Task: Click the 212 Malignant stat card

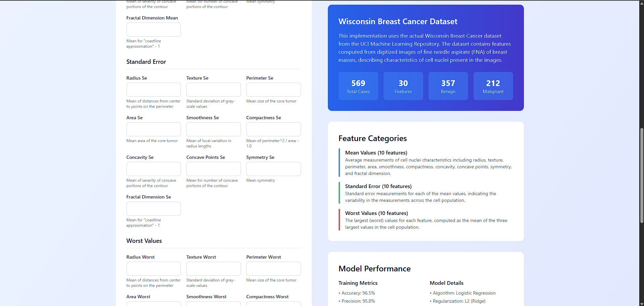Action: click(x=493, y=86)
